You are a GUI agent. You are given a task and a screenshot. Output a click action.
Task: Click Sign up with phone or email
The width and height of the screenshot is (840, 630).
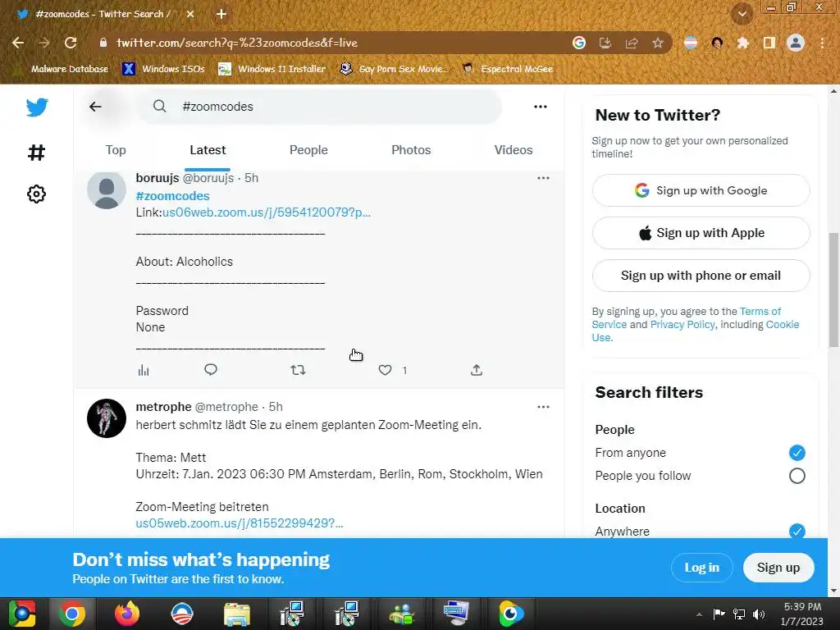click(701, 276)
